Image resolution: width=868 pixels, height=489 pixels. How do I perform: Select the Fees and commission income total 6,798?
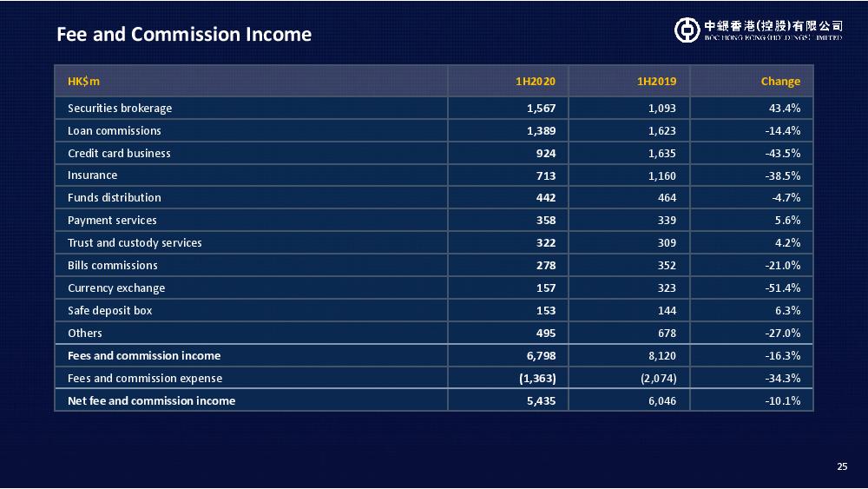coord(541,356)
